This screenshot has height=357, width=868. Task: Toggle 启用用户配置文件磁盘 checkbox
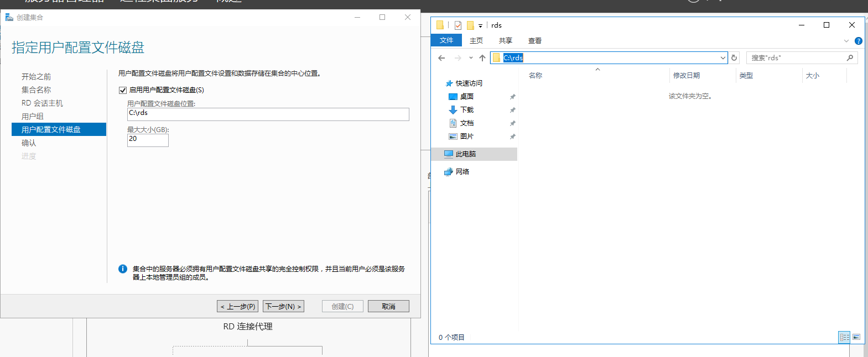[x=123, y=90]
